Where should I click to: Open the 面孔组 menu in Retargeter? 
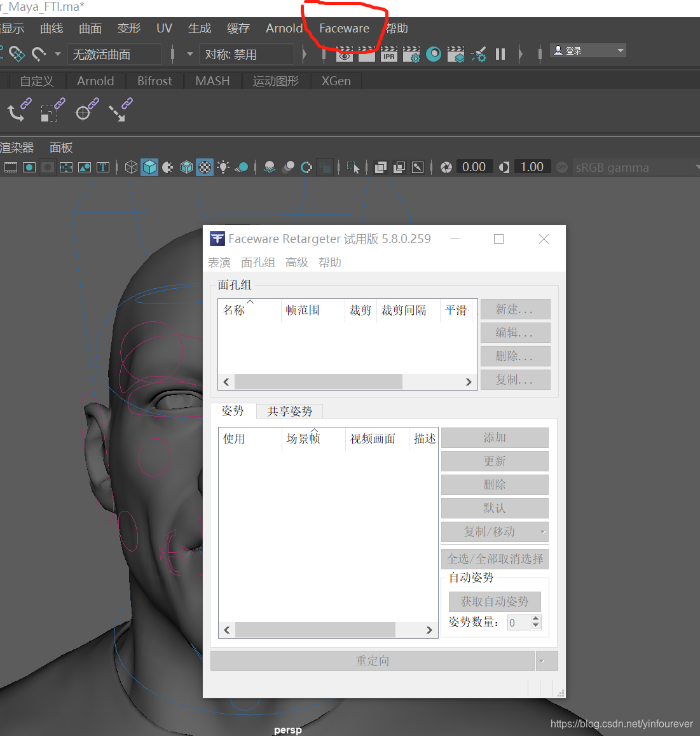257,262
